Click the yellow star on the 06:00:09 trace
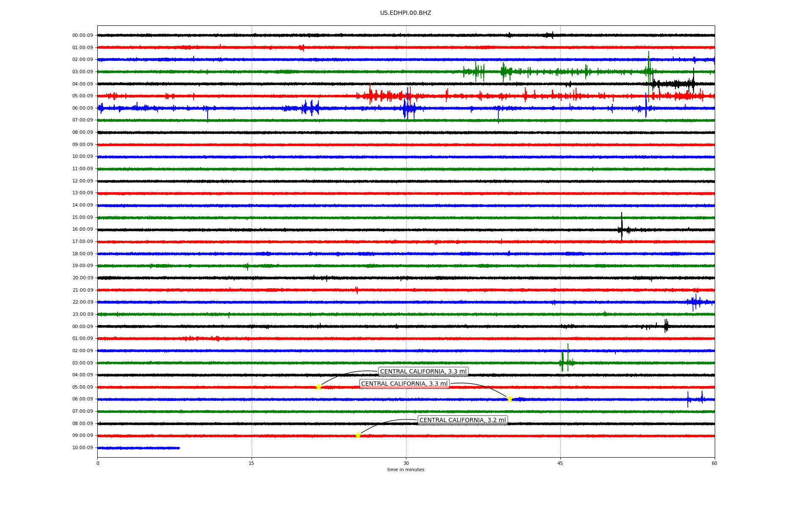 (x=510, y=399)
